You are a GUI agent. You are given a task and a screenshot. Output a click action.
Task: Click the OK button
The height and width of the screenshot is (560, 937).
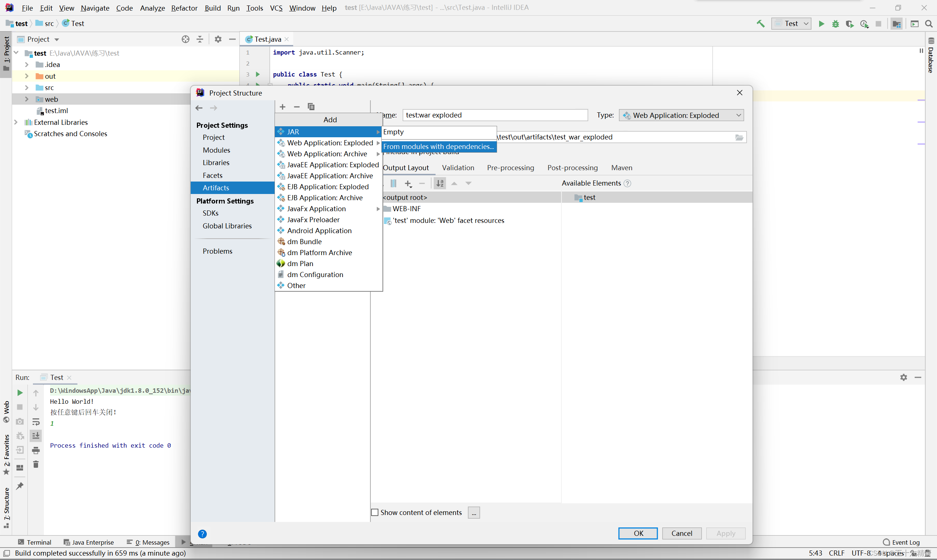pyautogui.click(x=638, y=533)
